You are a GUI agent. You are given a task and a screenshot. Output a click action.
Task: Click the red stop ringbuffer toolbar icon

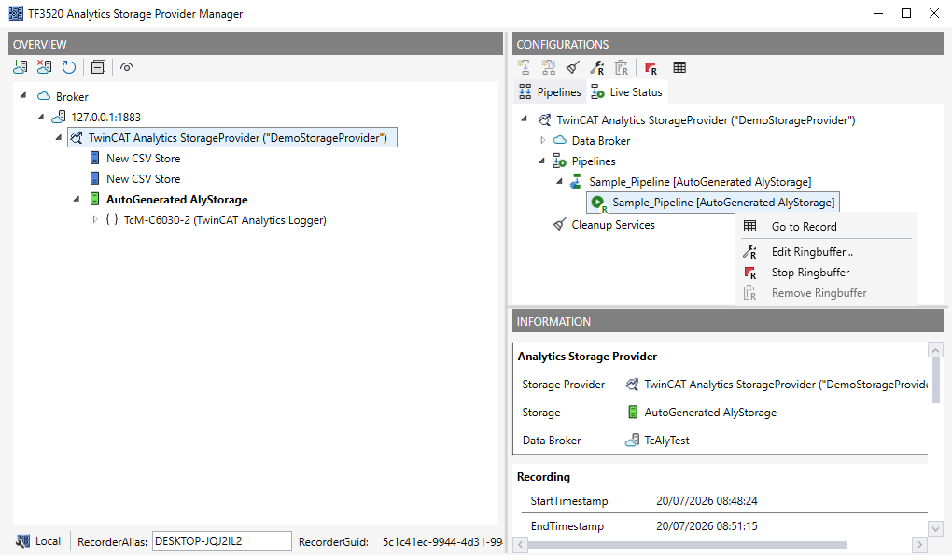pos(651,68)
